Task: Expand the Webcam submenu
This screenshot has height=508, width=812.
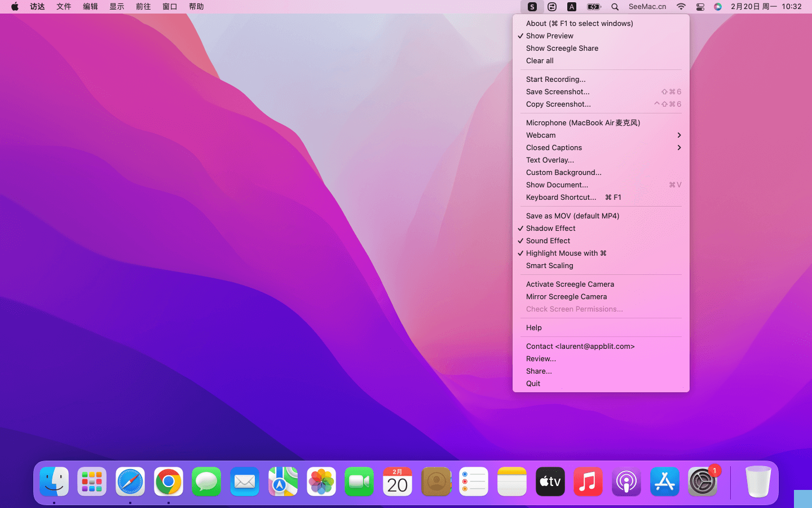Action: pos(601,135)
